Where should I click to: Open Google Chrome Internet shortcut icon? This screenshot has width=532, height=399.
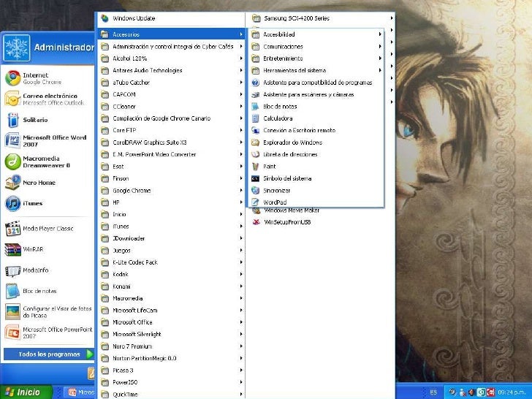point(13,78)
